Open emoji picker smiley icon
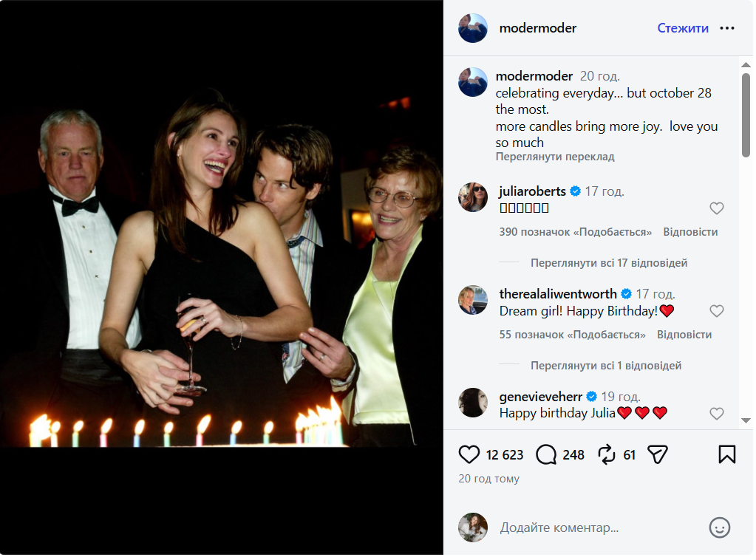The height and width of the screenshot is (560, 756). 719,527
